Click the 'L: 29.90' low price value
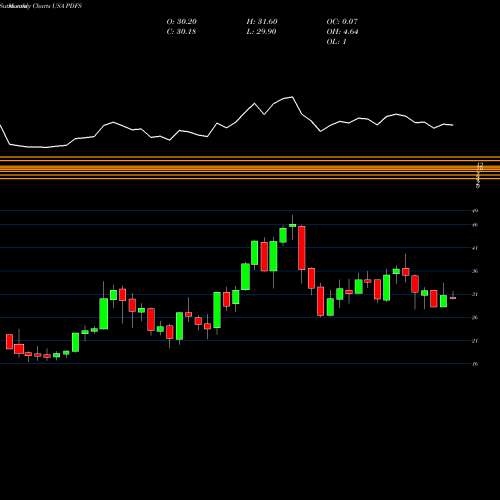Screen dimensions: 500x500 click(x=261, y=32)
